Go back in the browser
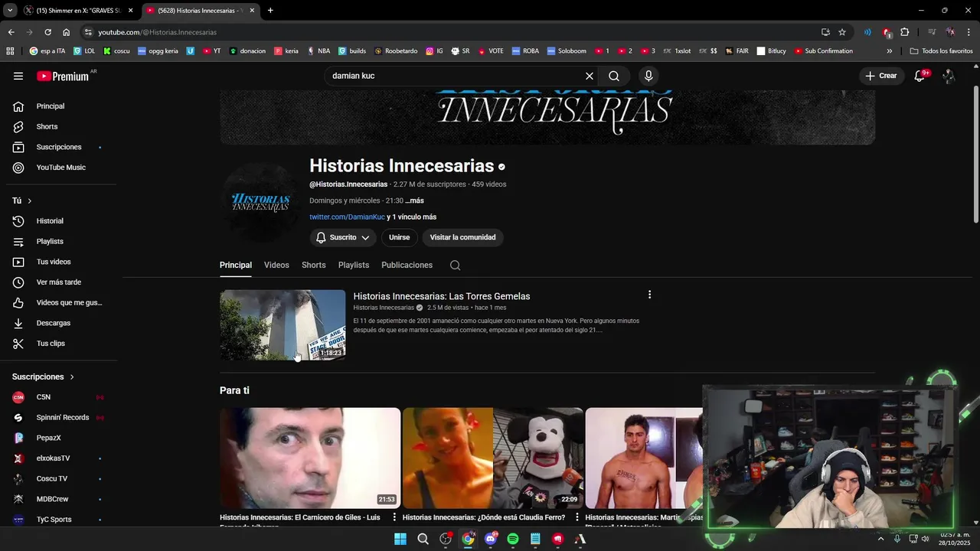Viewport: 980px width, 551px height. tap(11, 32)
